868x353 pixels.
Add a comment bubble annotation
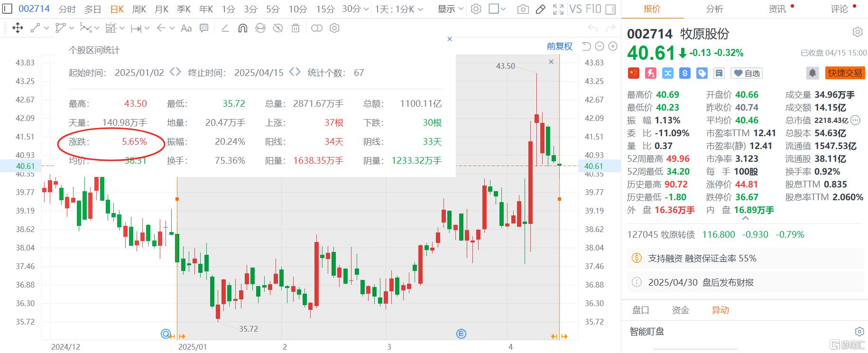pyautogui.click(x=204, y=28)
